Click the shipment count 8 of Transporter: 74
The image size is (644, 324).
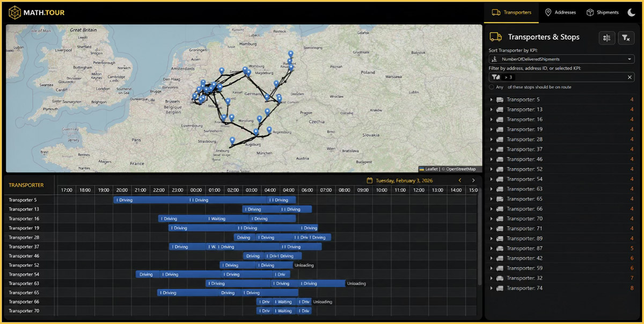coord(632,288)
